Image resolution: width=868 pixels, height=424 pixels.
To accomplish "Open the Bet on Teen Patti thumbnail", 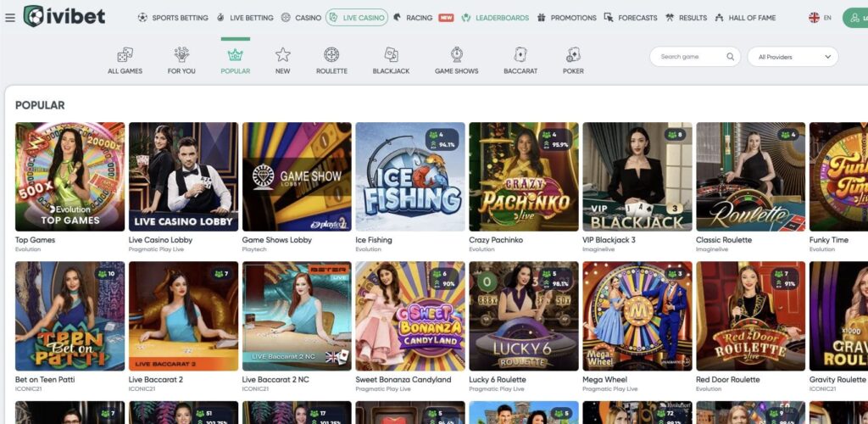I will 70,316.
